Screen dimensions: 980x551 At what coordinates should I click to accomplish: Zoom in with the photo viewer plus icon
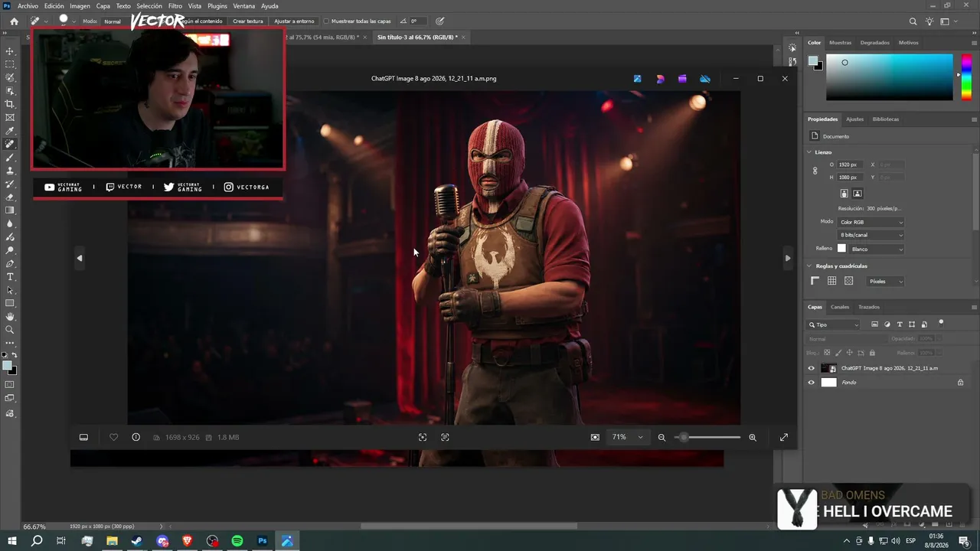point(753,437)
